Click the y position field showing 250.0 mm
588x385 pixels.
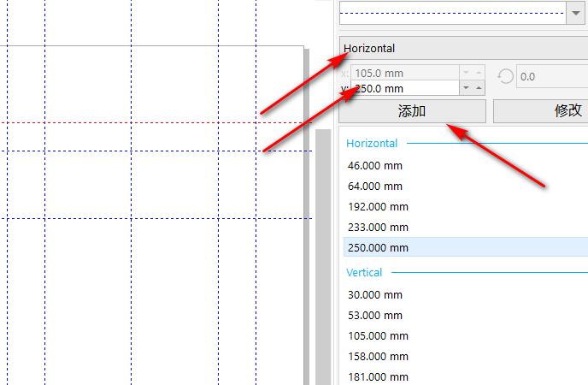(404, 88)
